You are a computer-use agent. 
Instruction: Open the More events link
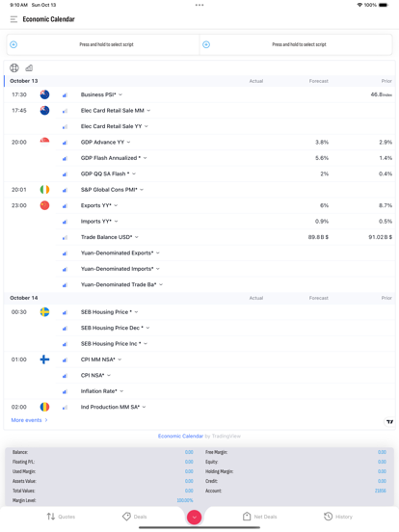[29, 420]
